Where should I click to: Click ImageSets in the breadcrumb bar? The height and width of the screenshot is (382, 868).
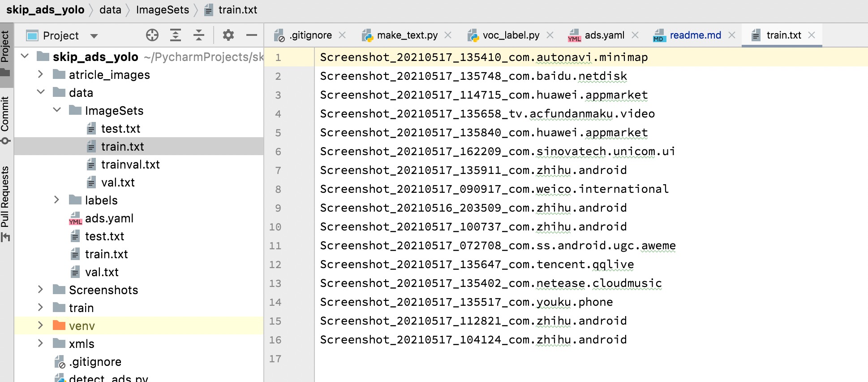[x=162, y=10]
